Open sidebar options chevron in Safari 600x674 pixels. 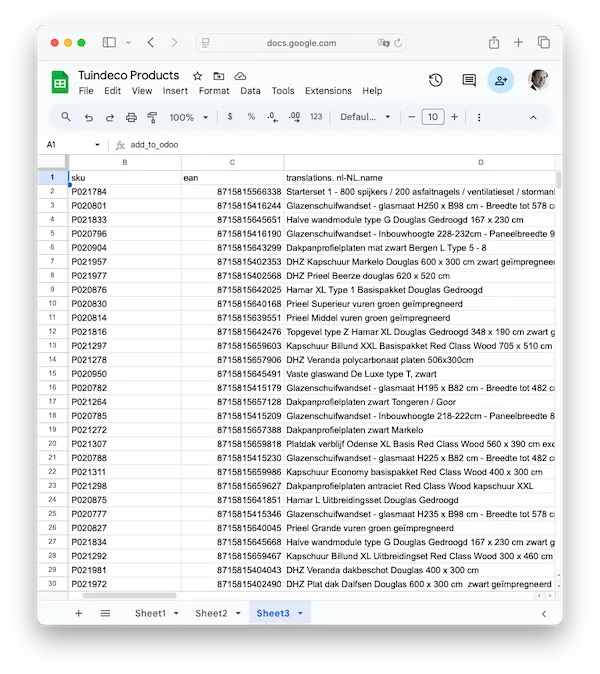(129, 43)
